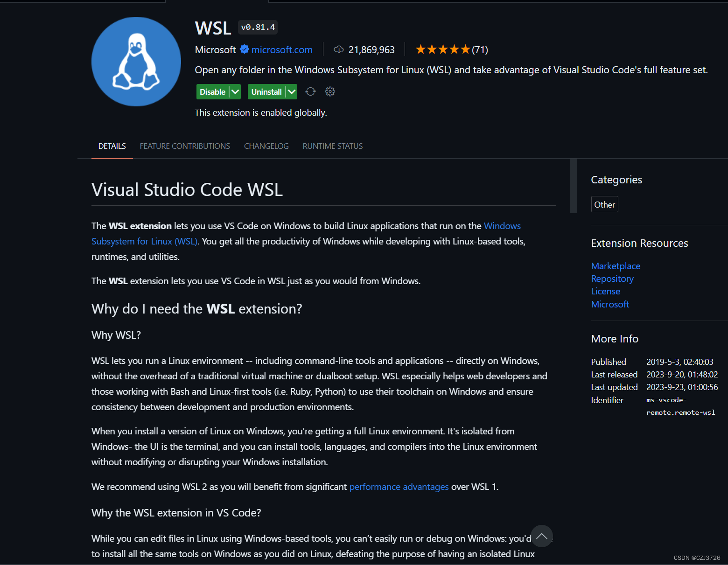This screenshot has height=565, width=728.
Task: Open the Repository link under Extension Resources
Action: [612, 279]
